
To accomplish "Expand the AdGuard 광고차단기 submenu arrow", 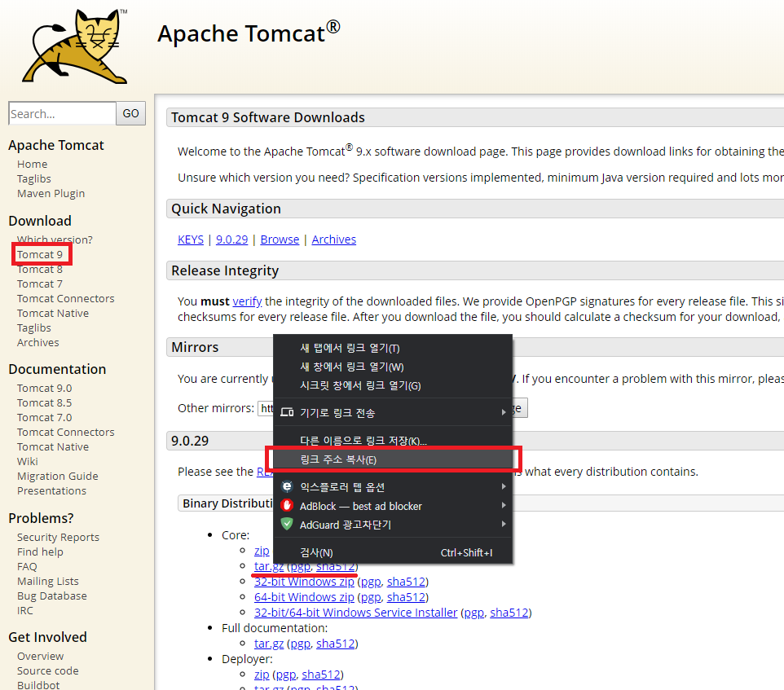I will 504,524.
